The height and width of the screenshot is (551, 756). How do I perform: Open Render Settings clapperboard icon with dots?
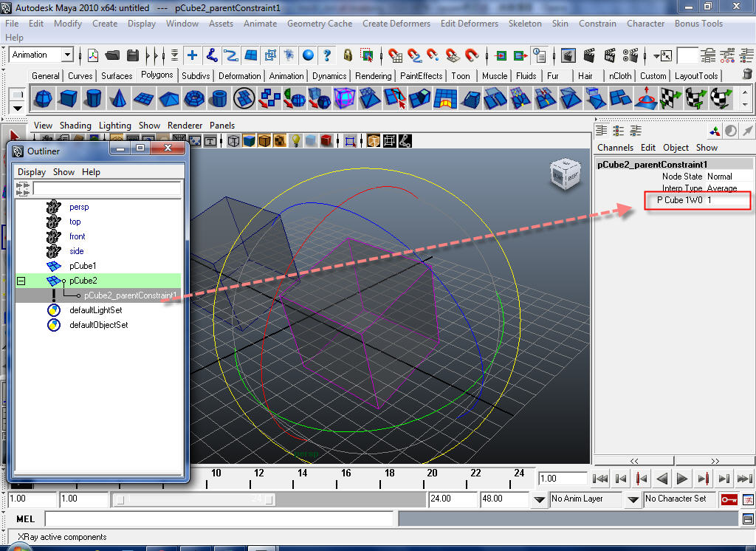pyautogui.click(x=630, y=55)
